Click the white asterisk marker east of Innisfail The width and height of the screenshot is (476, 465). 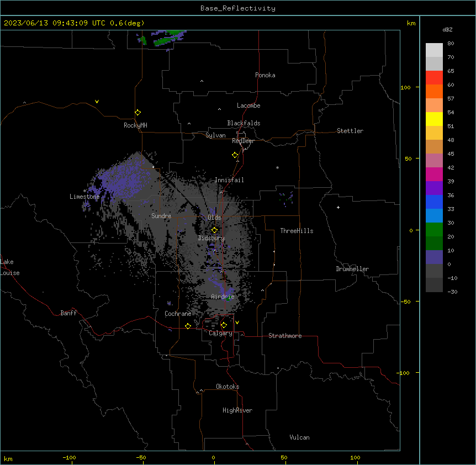tap(277, 167)
